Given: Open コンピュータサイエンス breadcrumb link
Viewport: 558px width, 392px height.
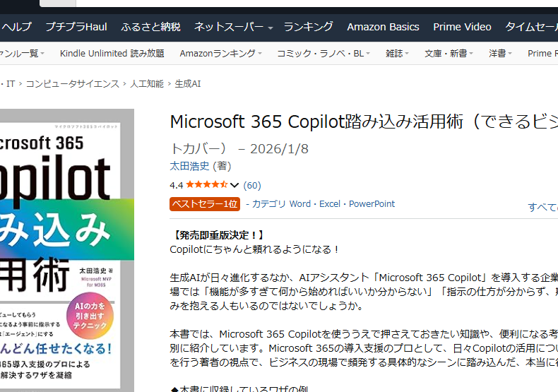Looking at the screenshot, I should [x=73, y=83].
